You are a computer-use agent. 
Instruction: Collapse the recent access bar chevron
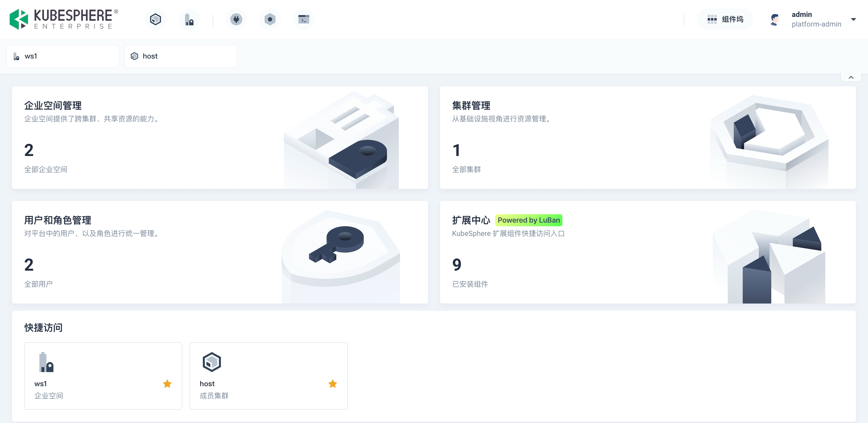tap(851, 77)
